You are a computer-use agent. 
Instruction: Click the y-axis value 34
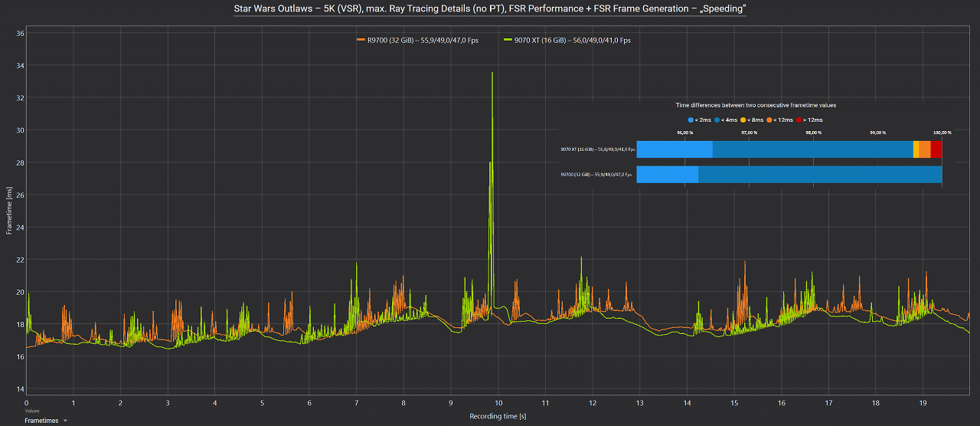21,65
